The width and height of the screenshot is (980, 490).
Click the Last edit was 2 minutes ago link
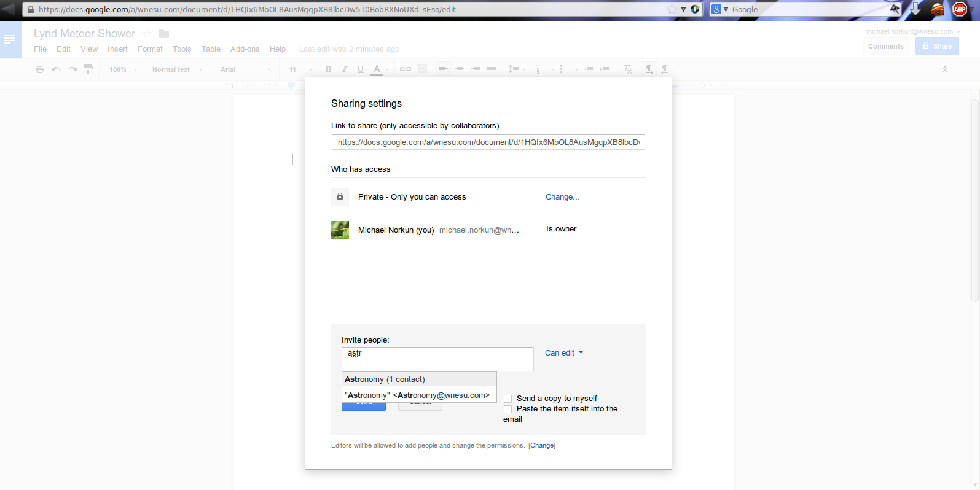tap(349, 49)
